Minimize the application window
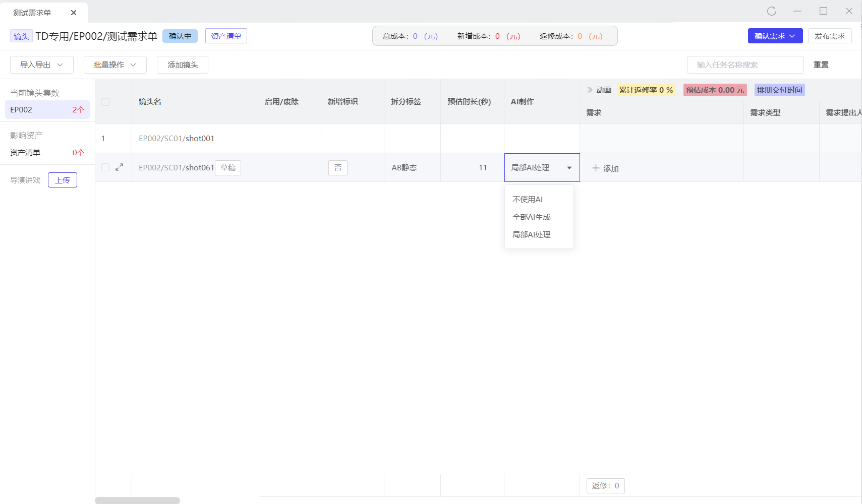The image size is (862, 504). tap(797, 11)
